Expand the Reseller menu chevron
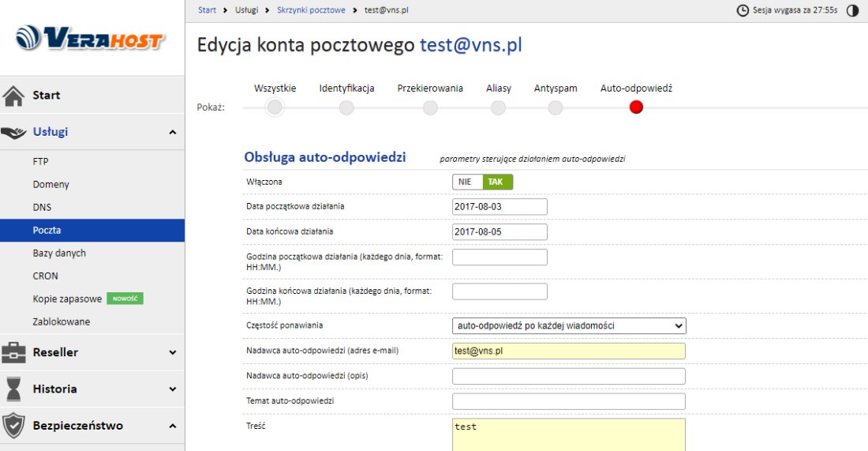Image resolution: width=868 pixels, height=451 pixels. pyautogui.click(x=173, y=352)
